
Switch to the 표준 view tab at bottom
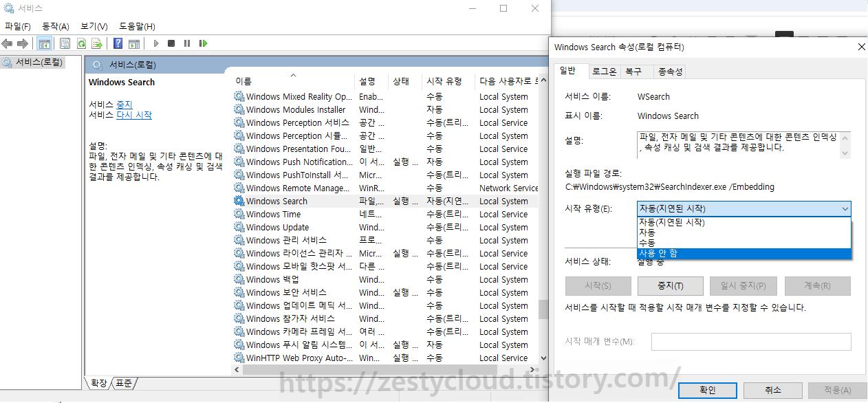[x=124, y=383]
